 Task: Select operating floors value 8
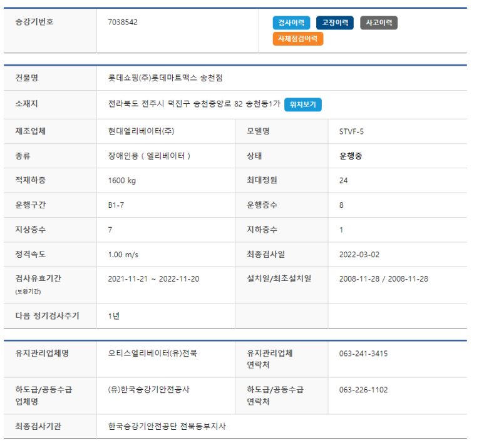(341, 205)
